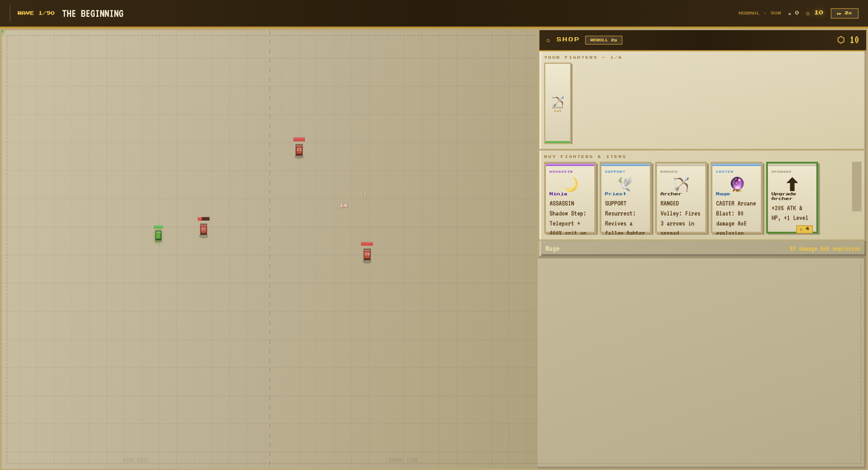Click the Priest dove icon
868x470 pixels.
(625, 184)
